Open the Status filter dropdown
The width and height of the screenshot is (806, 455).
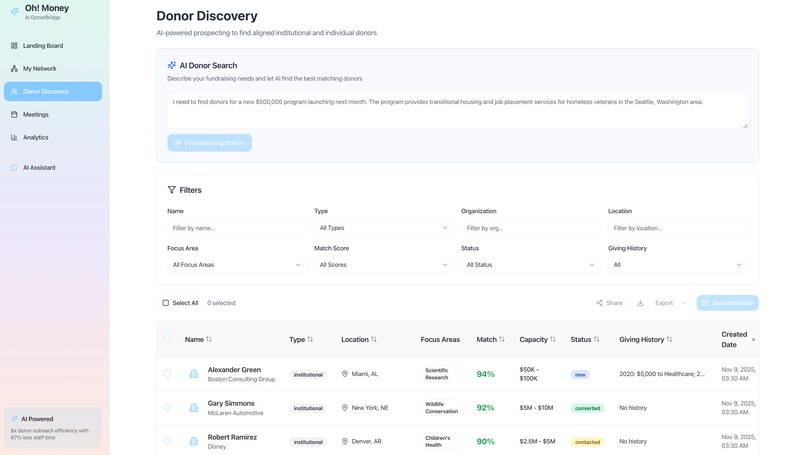pos(530,265)
